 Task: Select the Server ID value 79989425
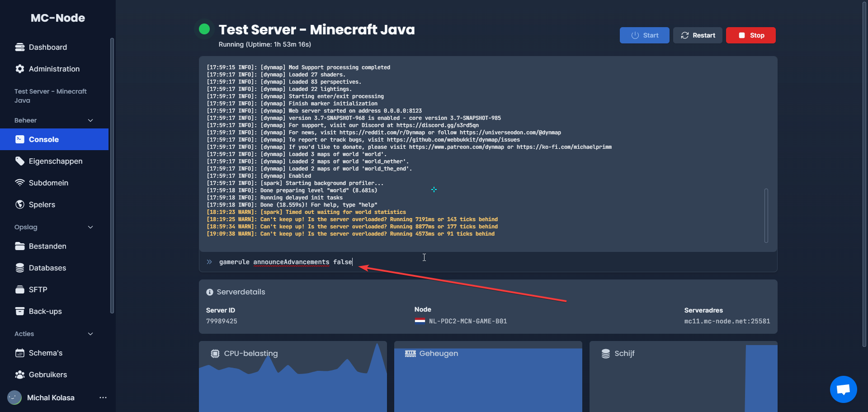pos(222,321)
